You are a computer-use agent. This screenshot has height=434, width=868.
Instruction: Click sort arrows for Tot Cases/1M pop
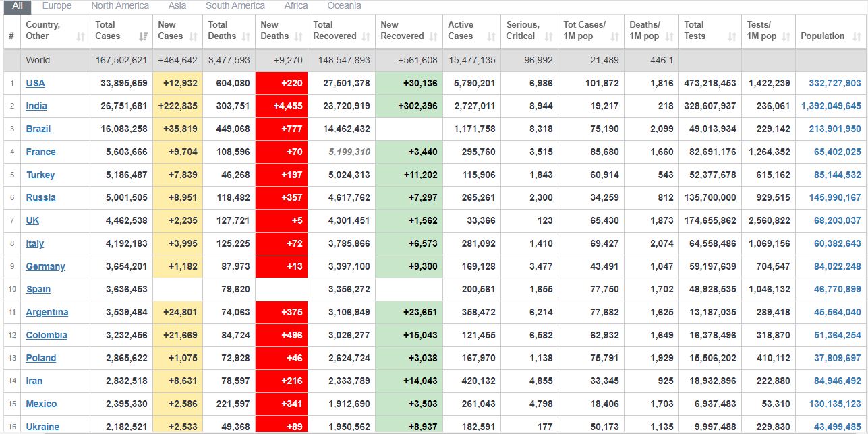614,37
